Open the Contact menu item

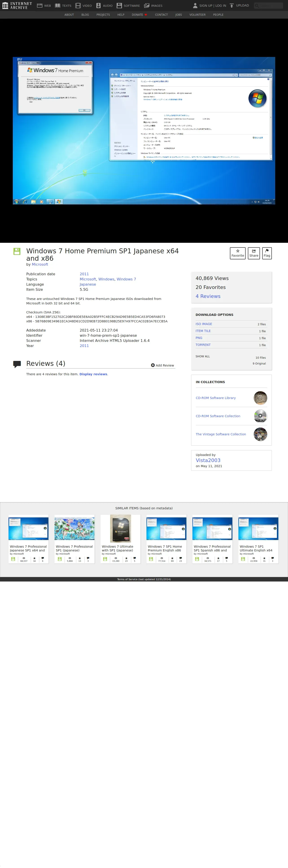click(x=161, y=15)
